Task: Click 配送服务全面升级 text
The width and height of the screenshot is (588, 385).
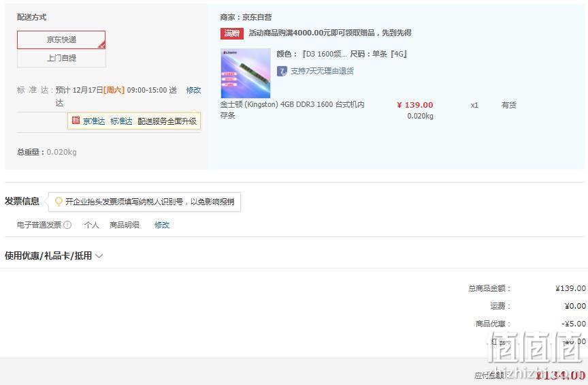Action: 167,121
